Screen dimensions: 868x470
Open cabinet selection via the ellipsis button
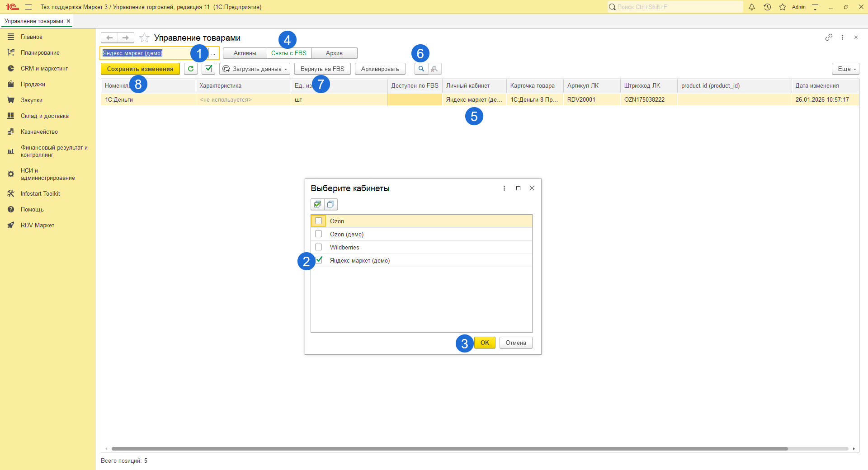pyautogui.click(x=213, y=53)
